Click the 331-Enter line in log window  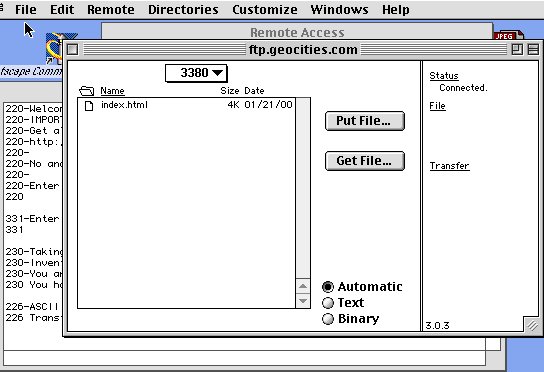click(x=32, y=219)
